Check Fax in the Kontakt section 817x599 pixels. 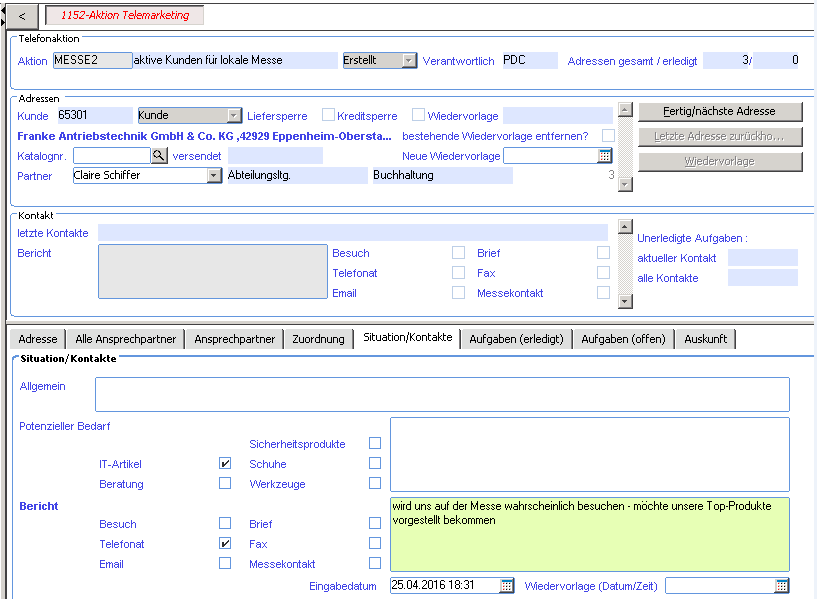pos(603,272)
